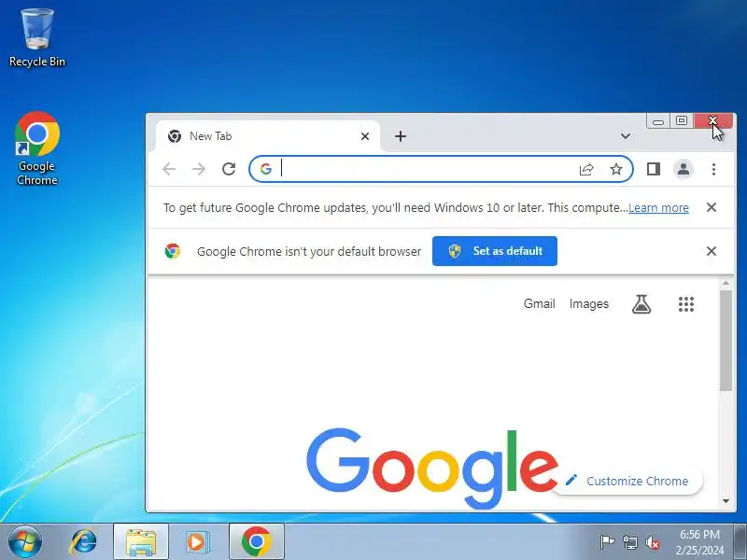Minimize the Chrome window

click(x=658, y=121)
